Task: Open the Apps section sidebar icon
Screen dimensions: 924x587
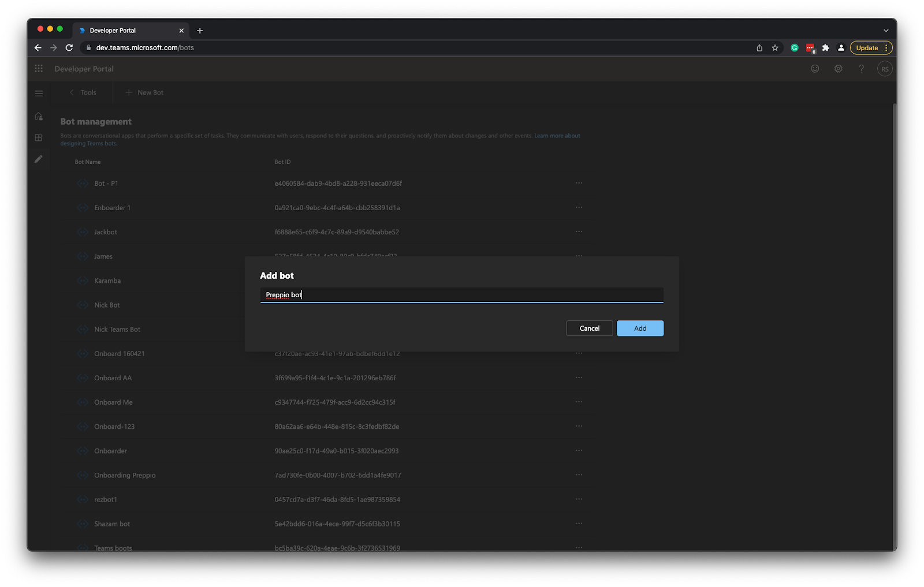Action: click(38, 137)
